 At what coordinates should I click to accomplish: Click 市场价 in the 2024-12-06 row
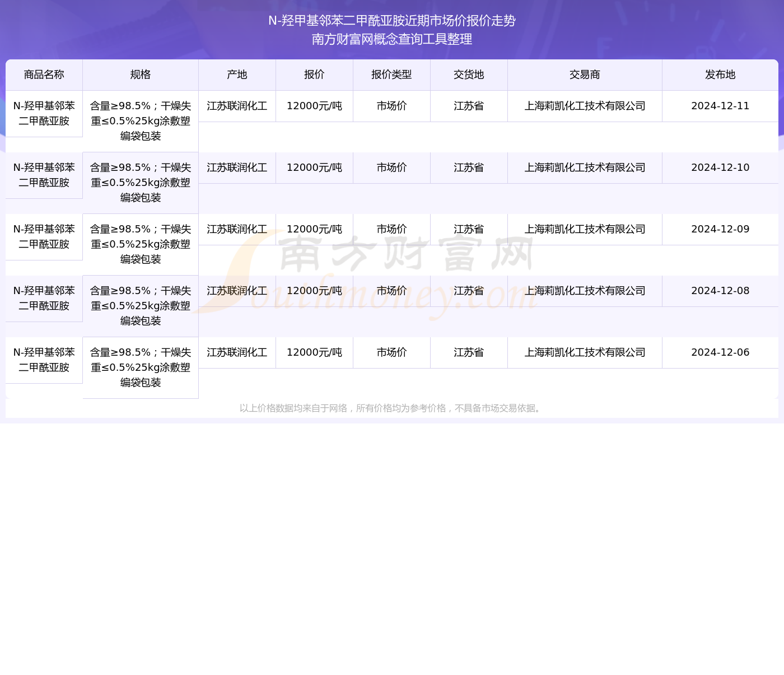pyautogui.click(x=391, y=352)
